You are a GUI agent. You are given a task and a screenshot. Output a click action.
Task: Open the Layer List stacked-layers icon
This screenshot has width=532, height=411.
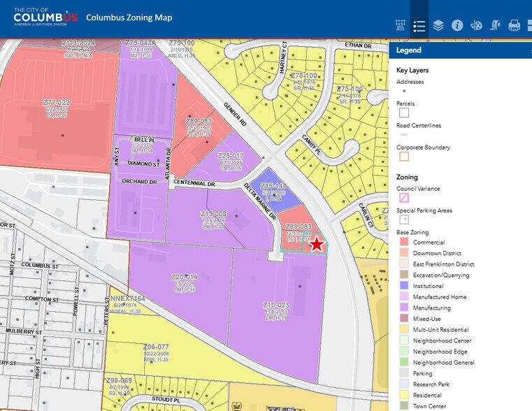coord(438,26)
